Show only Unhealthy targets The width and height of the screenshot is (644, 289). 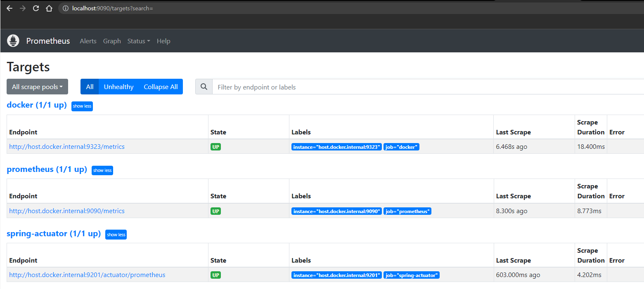pos(118,87)
